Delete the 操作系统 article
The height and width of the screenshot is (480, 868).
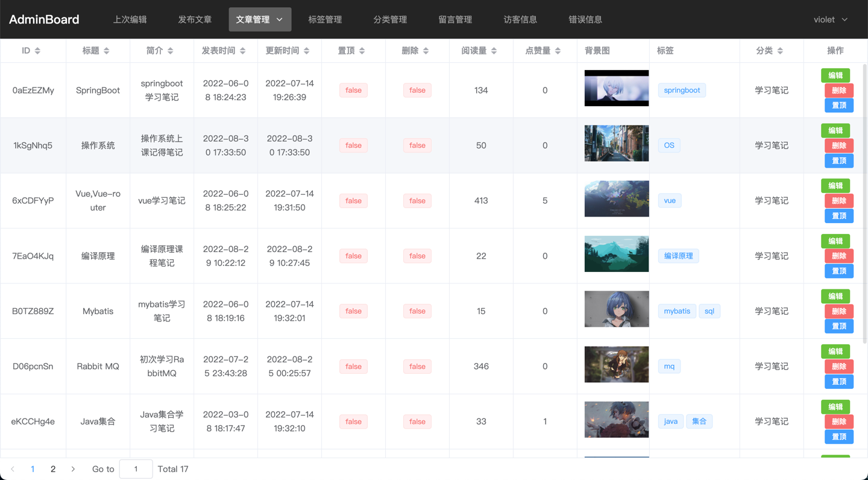tap(839, 145)
